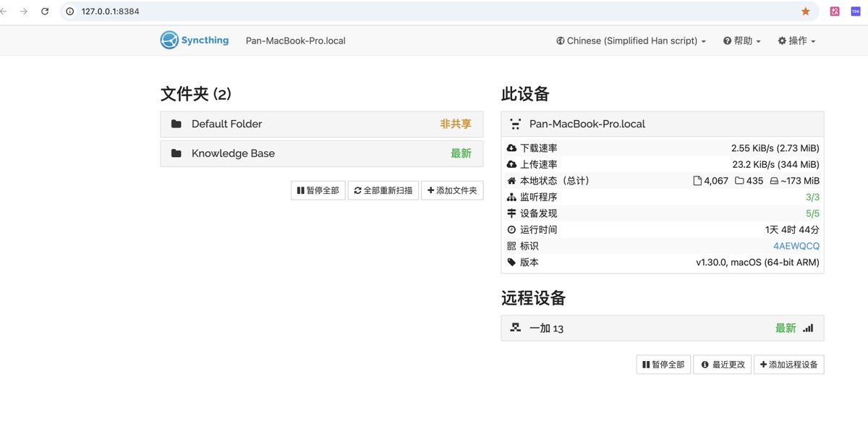868x442 pixels.
Task: Click the signal strength bars for 一加 13
Action: tap(808, 328)
